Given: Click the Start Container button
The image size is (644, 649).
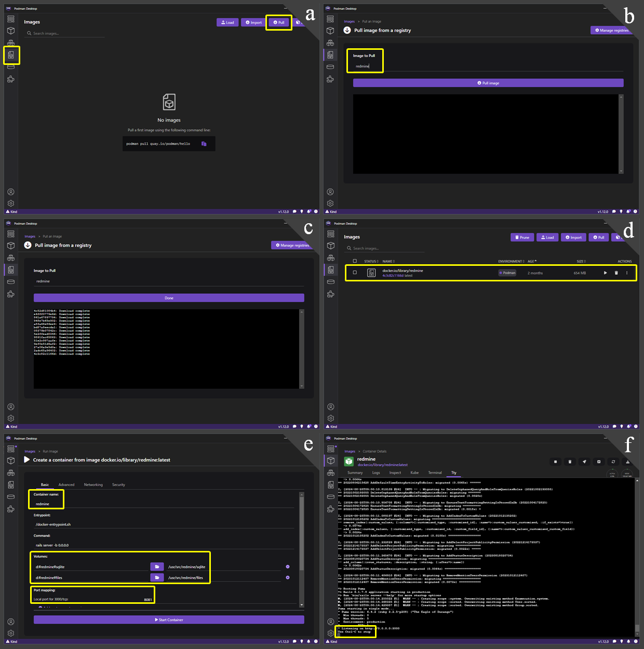Looking at the screenshot, I should coord(169,619).
